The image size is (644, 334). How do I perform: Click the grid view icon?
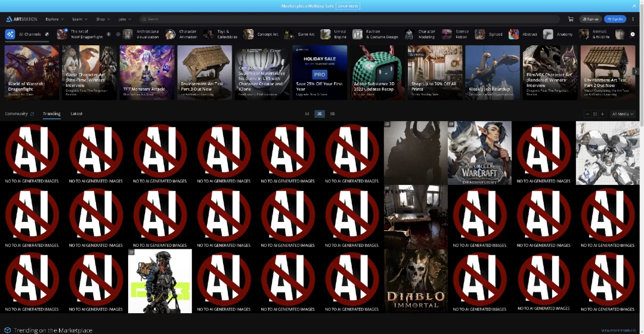[x=595, y=114]
